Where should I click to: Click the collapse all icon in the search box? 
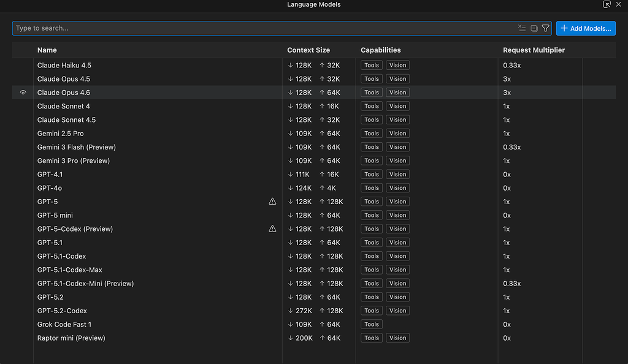coord(534,28)
